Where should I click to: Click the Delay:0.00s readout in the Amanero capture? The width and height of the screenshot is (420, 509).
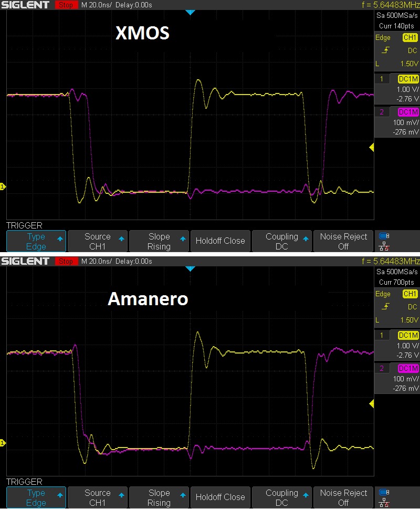coord(134,261)
